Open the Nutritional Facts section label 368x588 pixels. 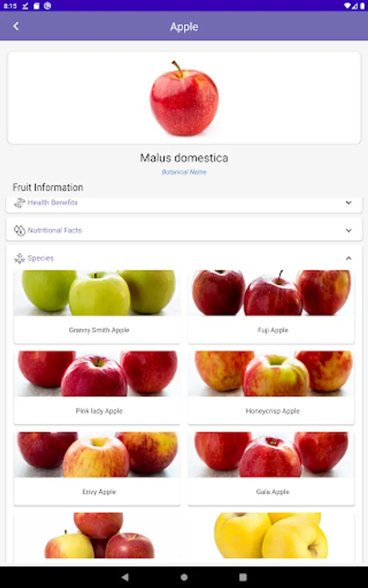(x=55, y=230)
